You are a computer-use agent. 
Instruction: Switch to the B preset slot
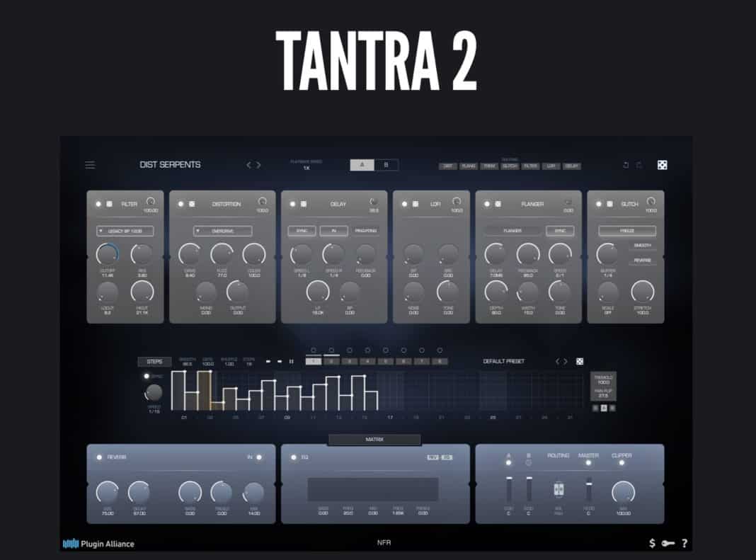point(386,165)
